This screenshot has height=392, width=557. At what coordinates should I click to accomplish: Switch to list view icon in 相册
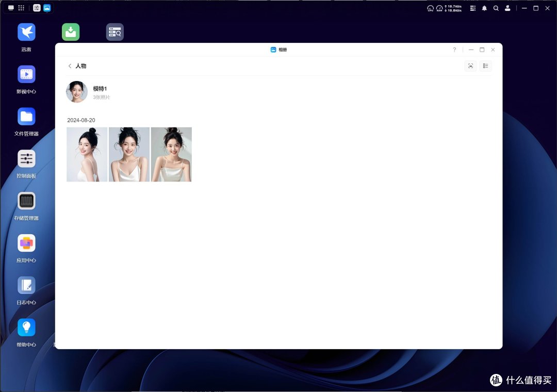coord(486,66)
